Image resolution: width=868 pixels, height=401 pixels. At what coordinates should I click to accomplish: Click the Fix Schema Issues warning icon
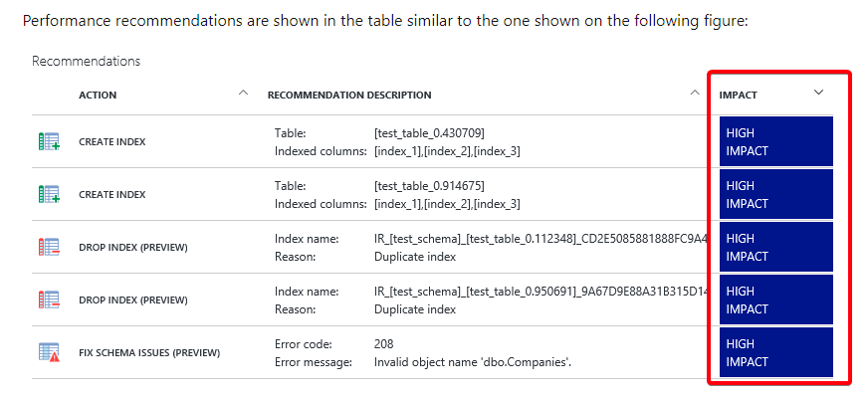[49, 352]
